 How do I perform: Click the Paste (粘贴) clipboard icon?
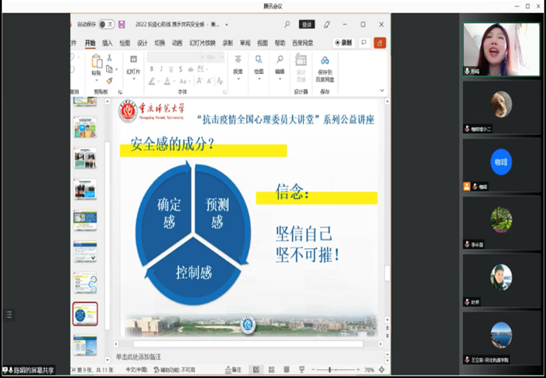tap(96, 62)
